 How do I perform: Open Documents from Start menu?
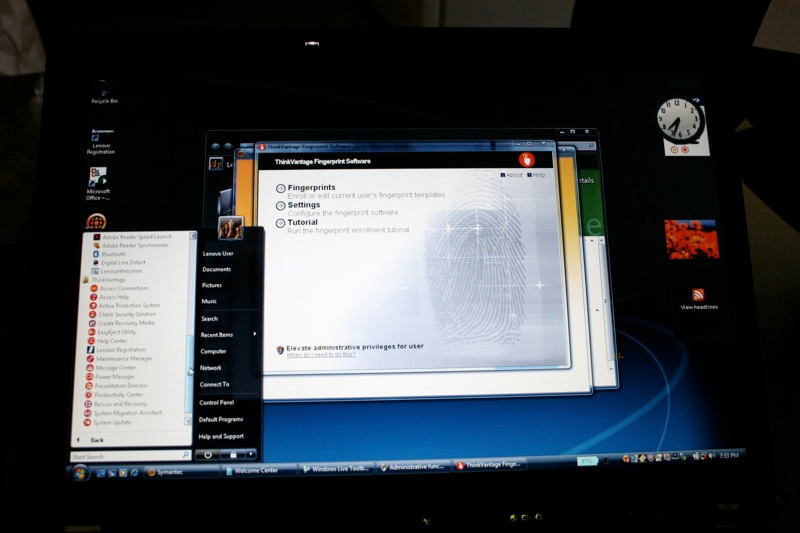[x=216, y=269]
